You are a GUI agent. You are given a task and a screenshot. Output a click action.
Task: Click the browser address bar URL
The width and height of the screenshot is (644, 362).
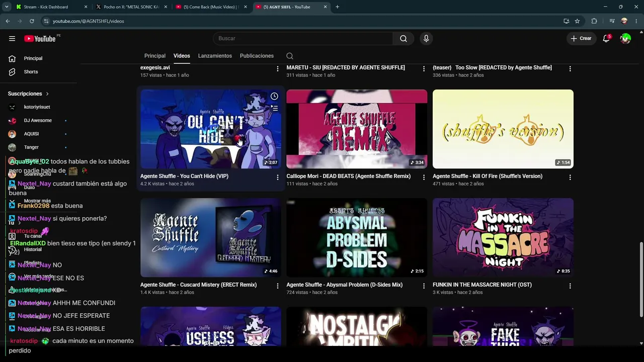[x=89, y=21]
